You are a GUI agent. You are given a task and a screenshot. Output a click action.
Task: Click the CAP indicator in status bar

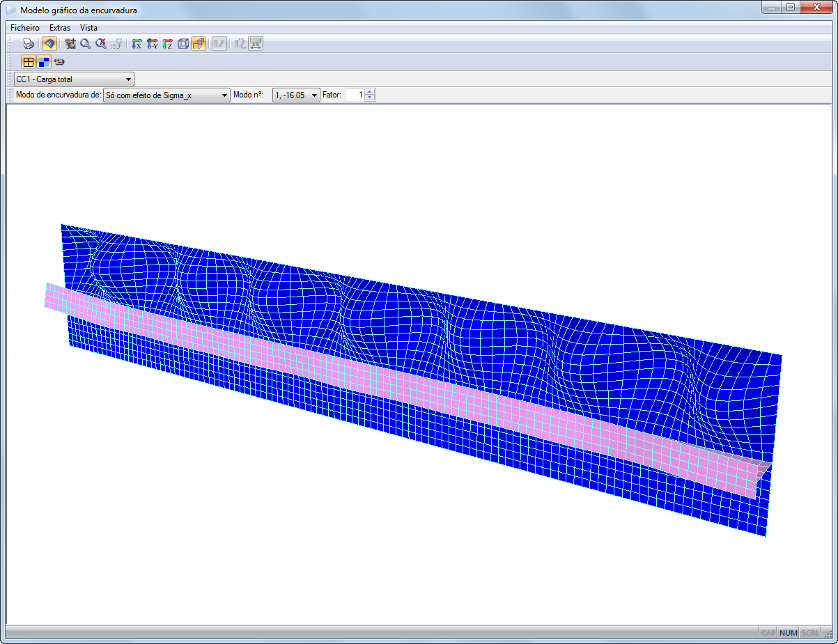768,633
